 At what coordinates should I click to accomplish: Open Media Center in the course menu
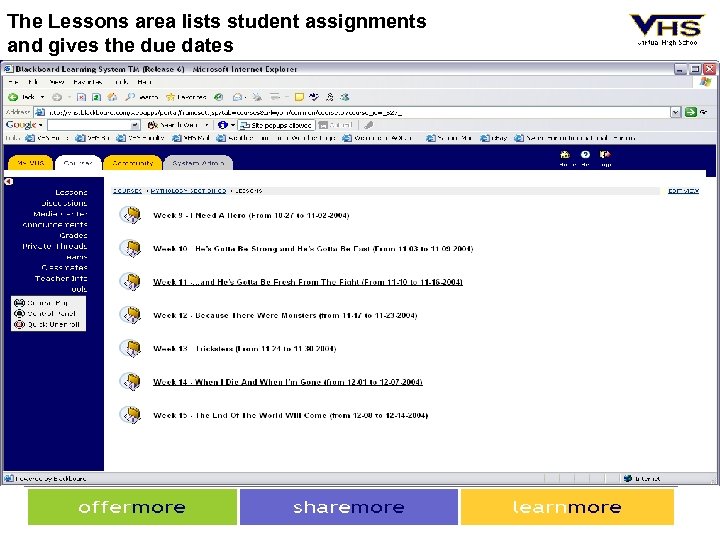[60, 214]
